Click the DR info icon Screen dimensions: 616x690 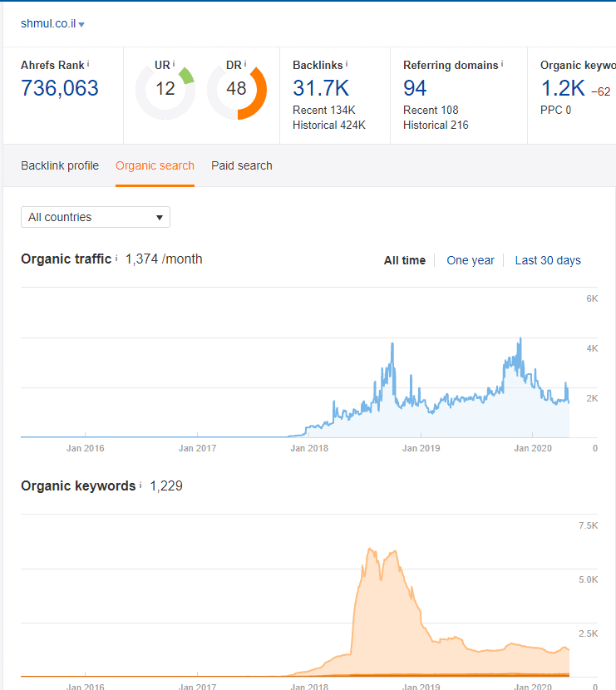[x=245, y=64]
